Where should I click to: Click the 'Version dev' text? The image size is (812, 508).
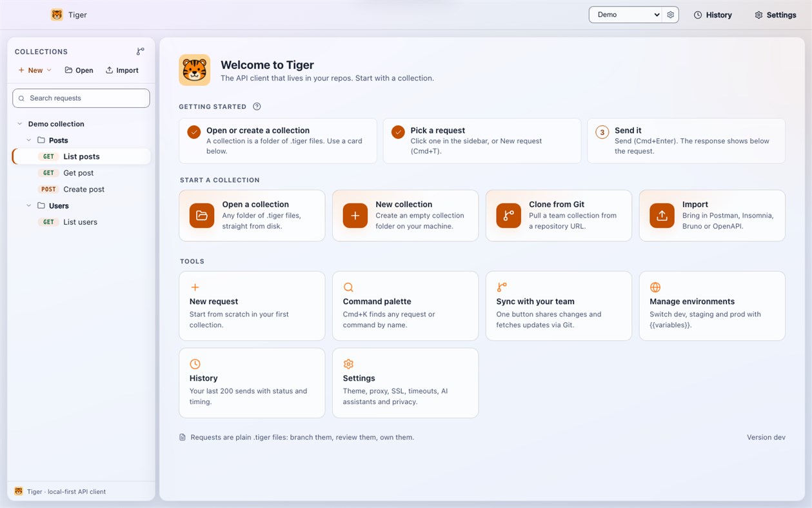coord(766,438)
